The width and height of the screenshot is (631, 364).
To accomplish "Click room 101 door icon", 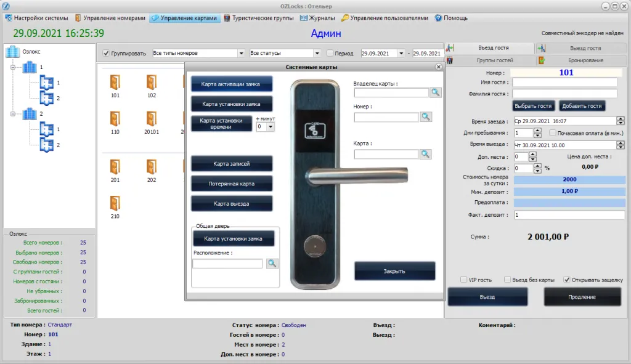I will 115,82.
